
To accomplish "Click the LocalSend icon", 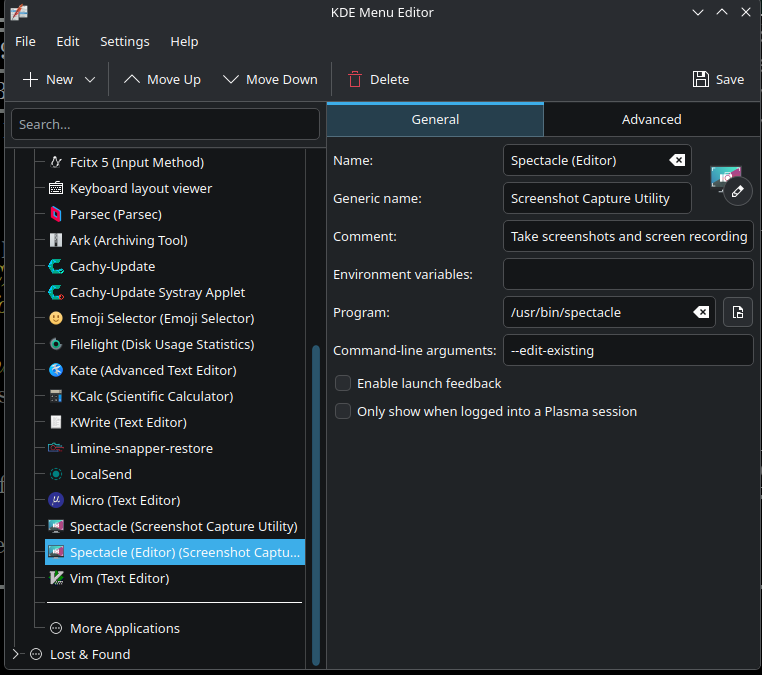I will tap(56, 474).
